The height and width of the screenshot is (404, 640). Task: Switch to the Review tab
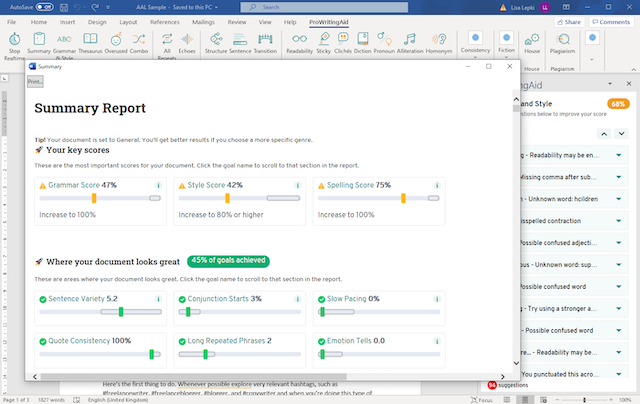pos(237,22)
